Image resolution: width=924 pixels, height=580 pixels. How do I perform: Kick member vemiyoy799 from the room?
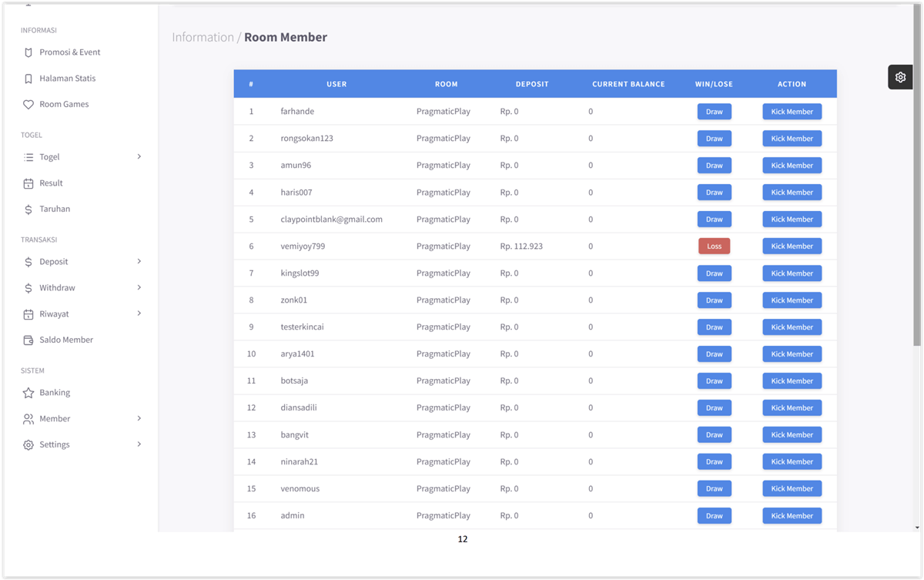[x=792, y=246]
